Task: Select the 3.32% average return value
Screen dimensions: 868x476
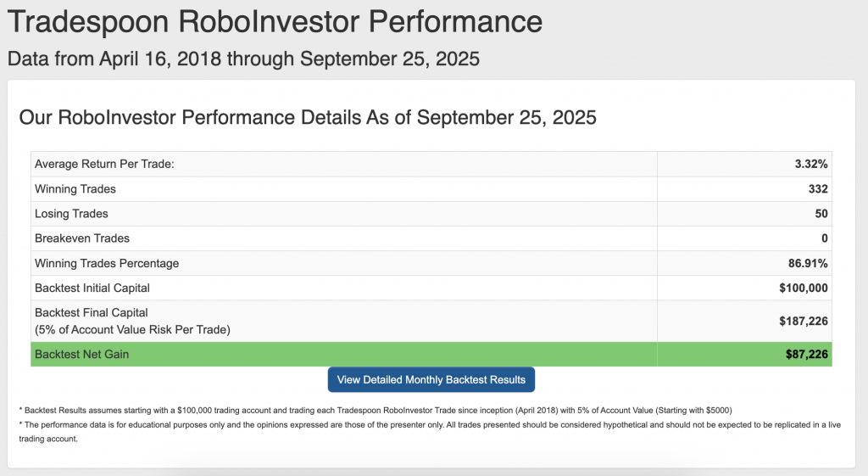Action: click(x=811, y=164)
